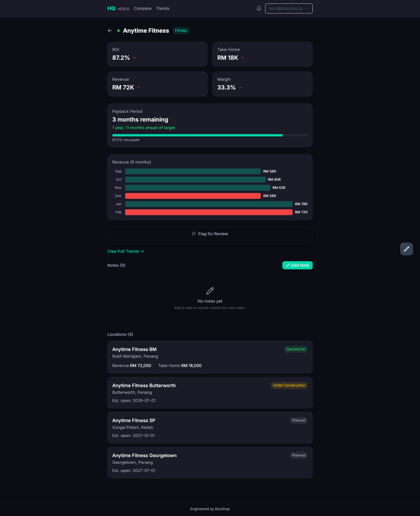
Task: Click the Oct revenue bar
Action: [195, 180]
